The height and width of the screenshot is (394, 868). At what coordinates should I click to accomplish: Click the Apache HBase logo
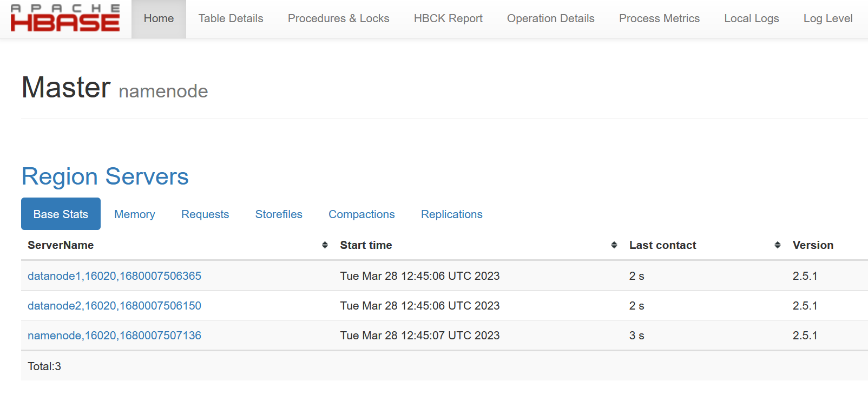(65, 18)
